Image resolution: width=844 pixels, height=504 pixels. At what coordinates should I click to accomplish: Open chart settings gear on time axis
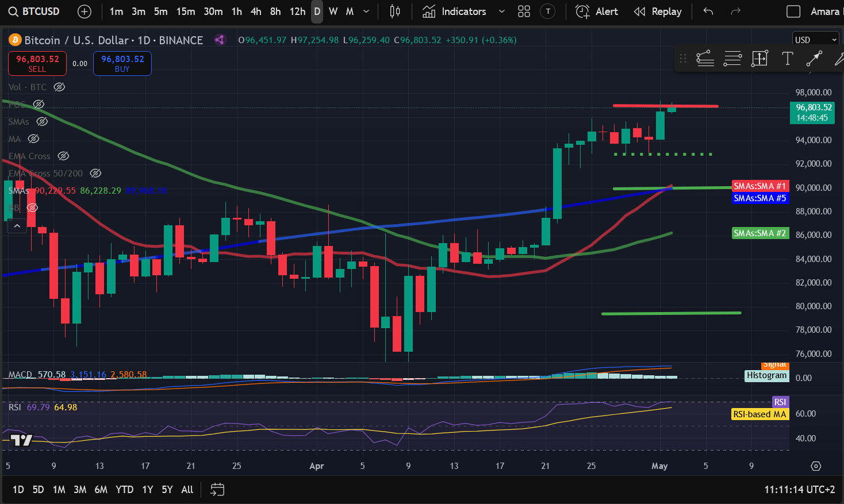pos(816,466)
